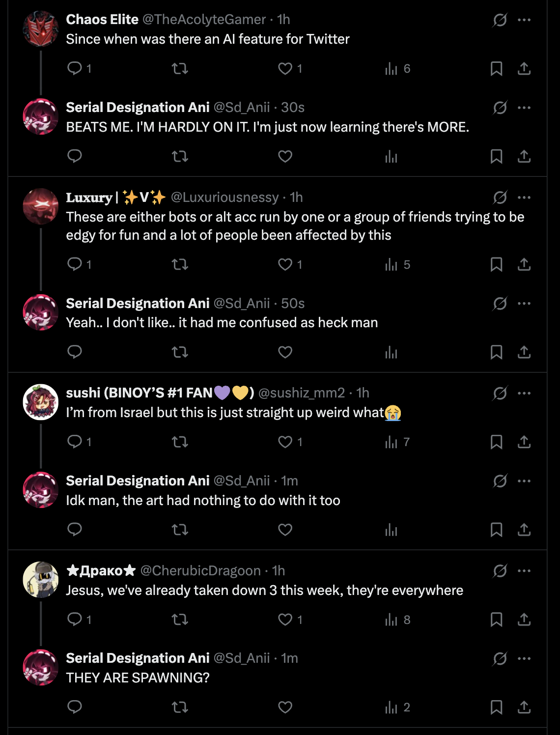Retweet CherubicDragoon's "taken down 3" tweet
560x735 pixels.
pyautogui.click(x=180, y=620)
